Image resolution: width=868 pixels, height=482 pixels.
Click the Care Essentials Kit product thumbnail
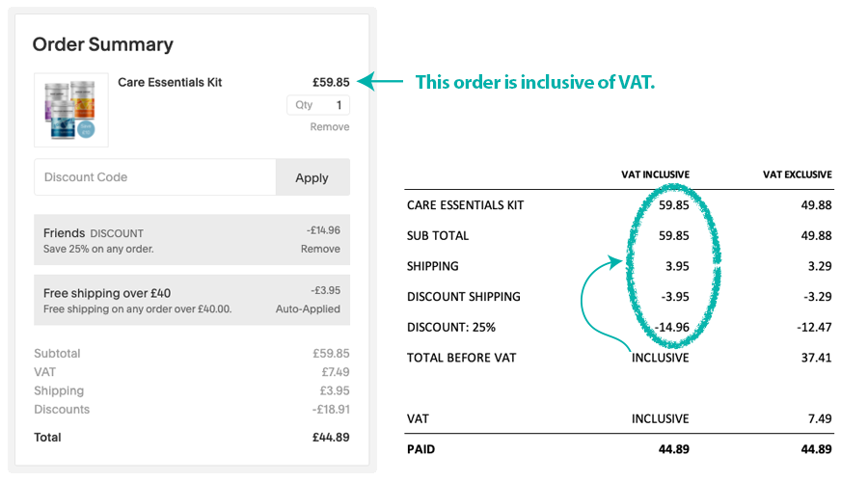click(71, 110)
